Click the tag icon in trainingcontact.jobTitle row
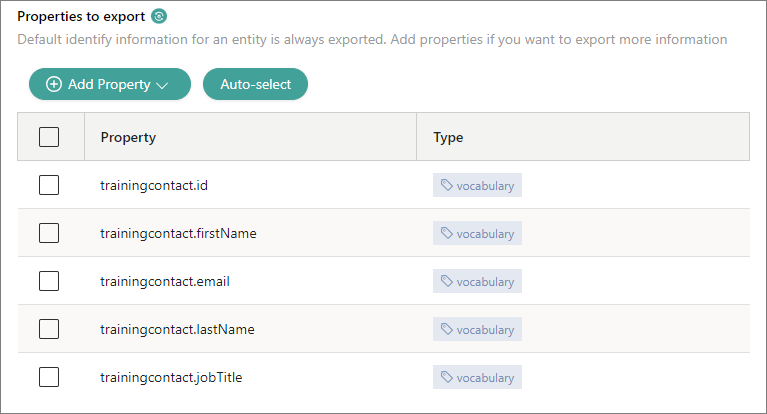Screen dimensions: 767x414 447,378
